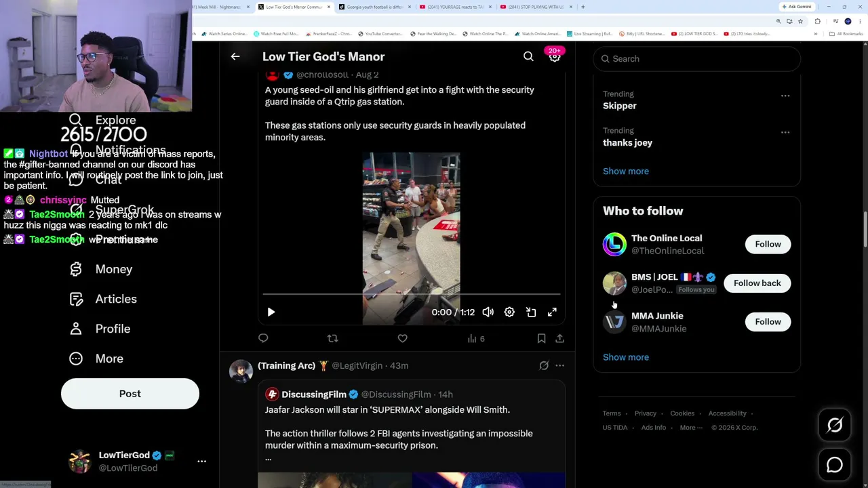Open LowTierGod account switcher menu
Screen dimensions: 868x488
201,462
